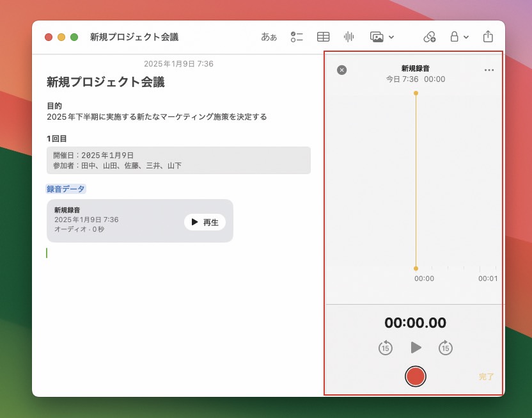532x418 pixels.
Task: Click the 録音データ highlighted text
Action: (x=65, y=189)
